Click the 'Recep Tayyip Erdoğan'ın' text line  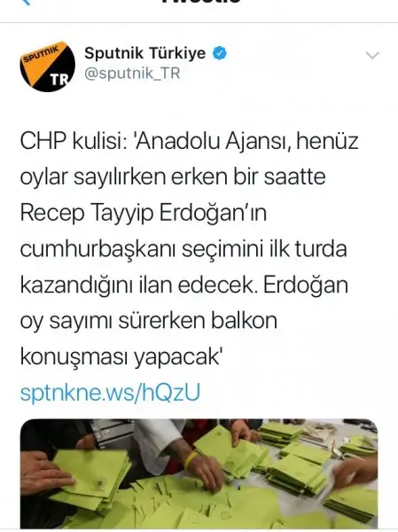(x=144, y=213)
